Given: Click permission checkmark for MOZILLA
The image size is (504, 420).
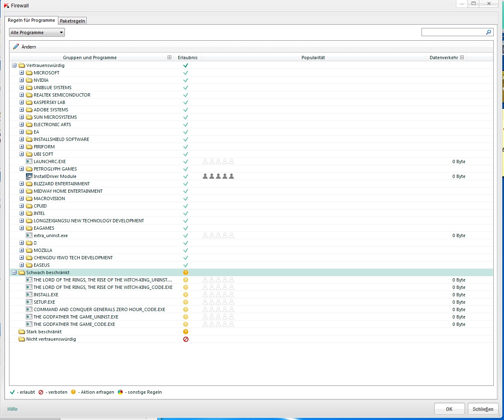Looking at the screenshot, I should pyautogui.click(x=186, y=250).
